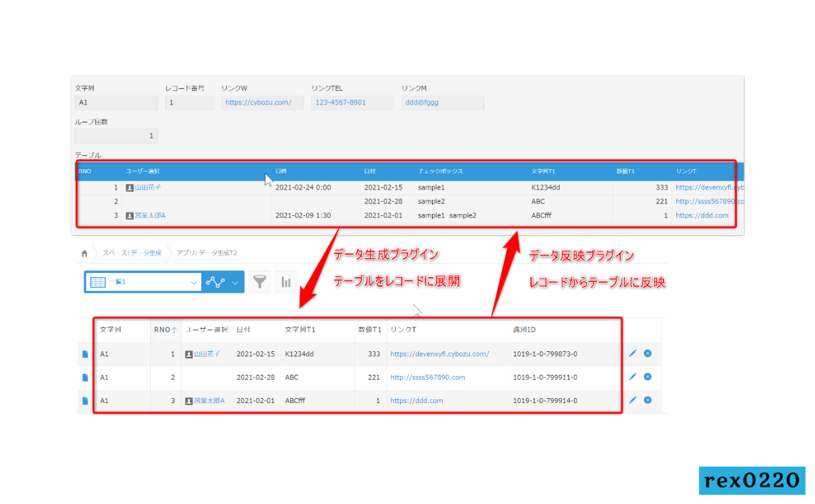The height and width of the screenshot is (504, 815).
Task: Click user icon beside 営業太郎A in lower list
Action: 189,401
